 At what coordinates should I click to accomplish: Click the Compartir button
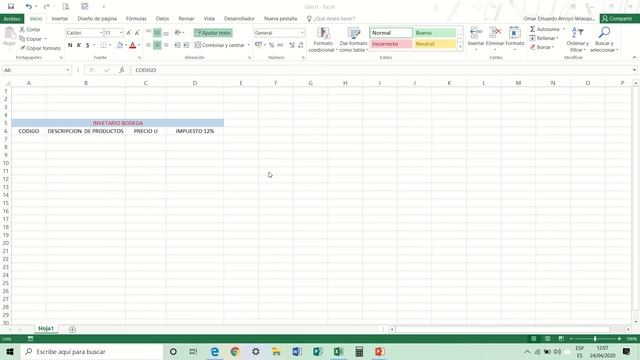620,19
